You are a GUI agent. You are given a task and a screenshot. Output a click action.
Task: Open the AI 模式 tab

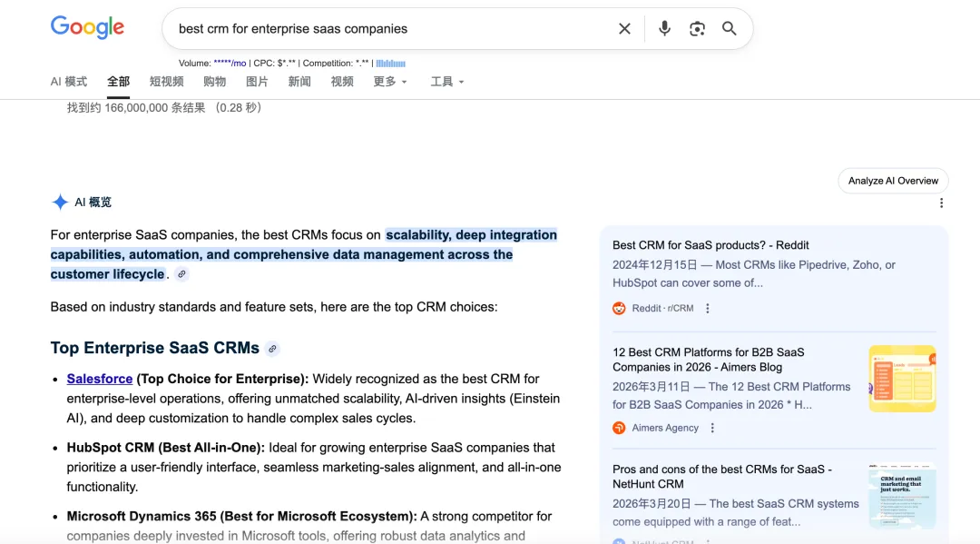[69, 82]
